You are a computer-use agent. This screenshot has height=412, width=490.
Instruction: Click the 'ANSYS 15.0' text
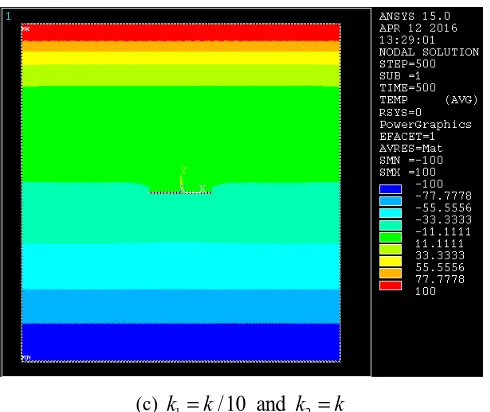tap(415, 16)
